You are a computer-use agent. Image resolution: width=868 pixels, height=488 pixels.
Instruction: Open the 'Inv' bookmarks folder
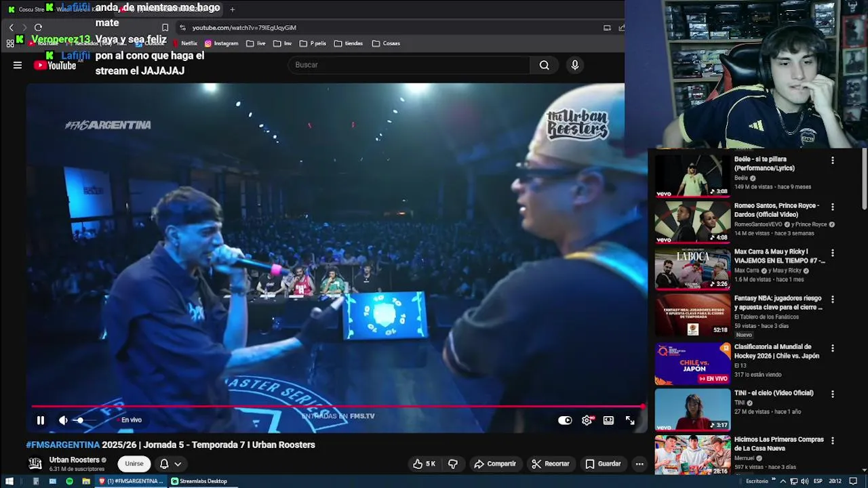coord(282,43)
